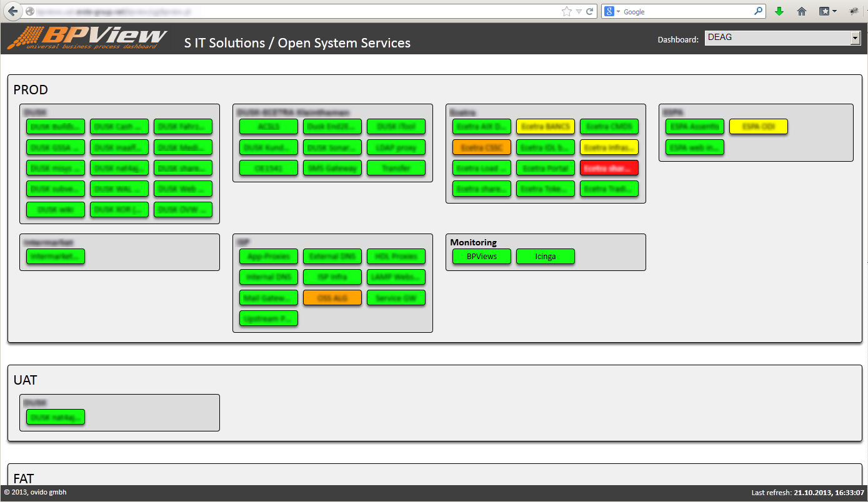Open the Ecetra Portal tile
868x502 pixels.
[546, 168]
